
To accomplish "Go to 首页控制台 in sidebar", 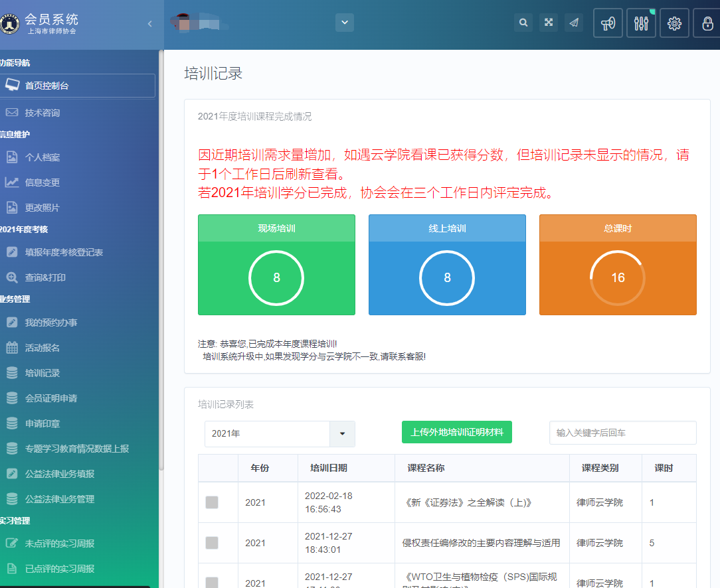I will tap(46, 86).
